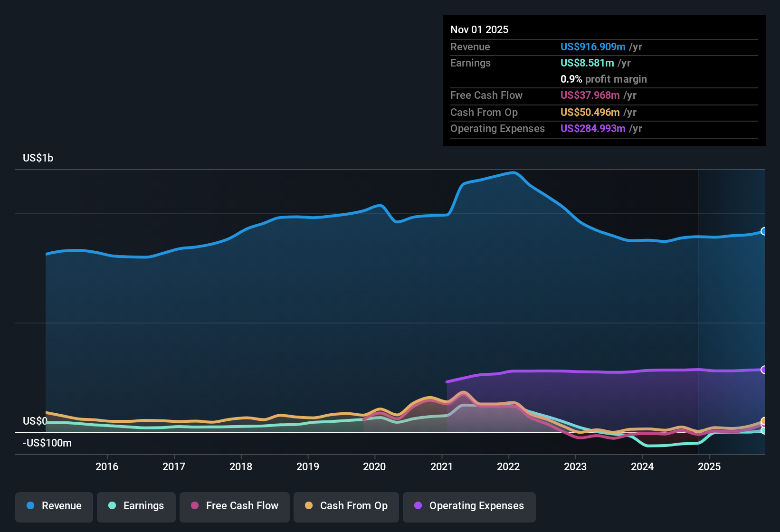
Task: Click the 0.9% profit margin text
Action: [603, 79]
